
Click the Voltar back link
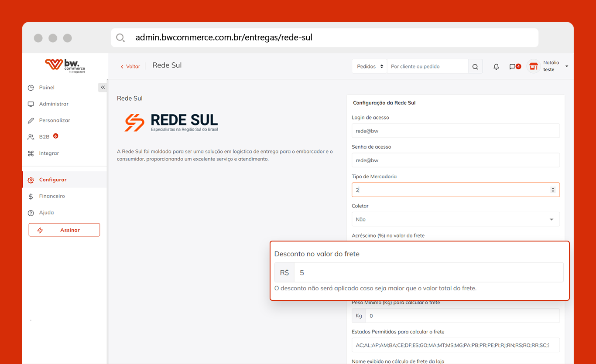(130, 67)
